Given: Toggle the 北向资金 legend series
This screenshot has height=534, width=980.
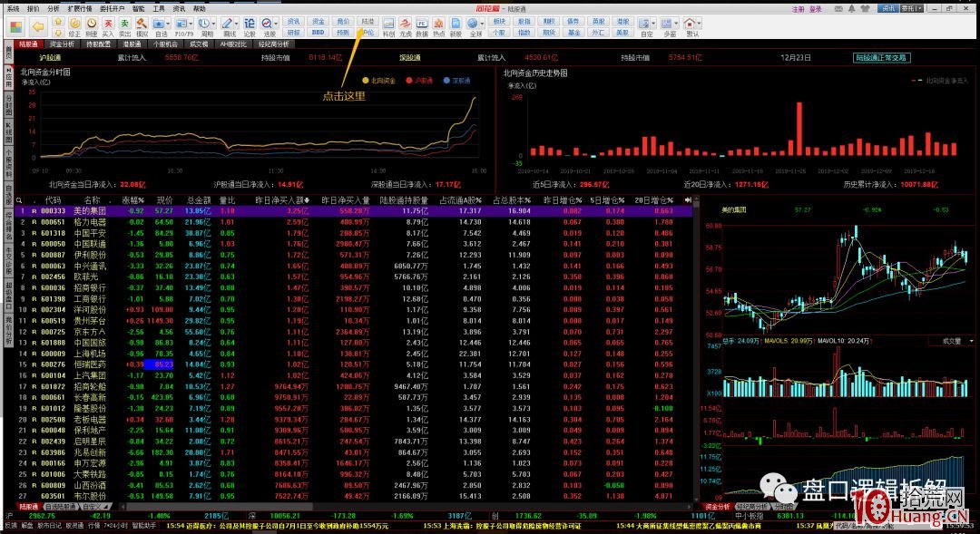Looking at the screenshot, I should (x=379, y=81).
